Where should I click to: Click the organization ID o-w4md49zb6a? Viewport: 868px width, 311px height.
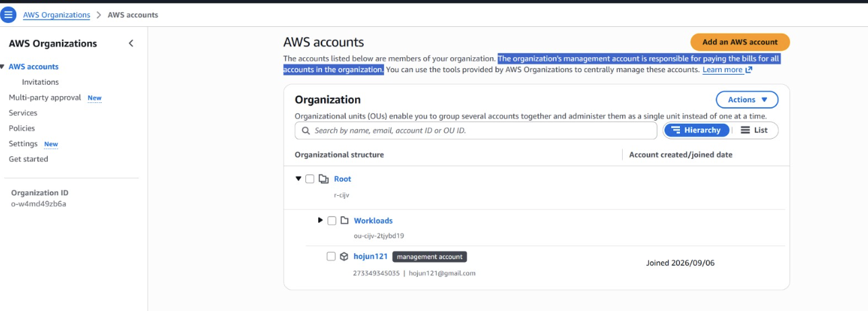38,204
